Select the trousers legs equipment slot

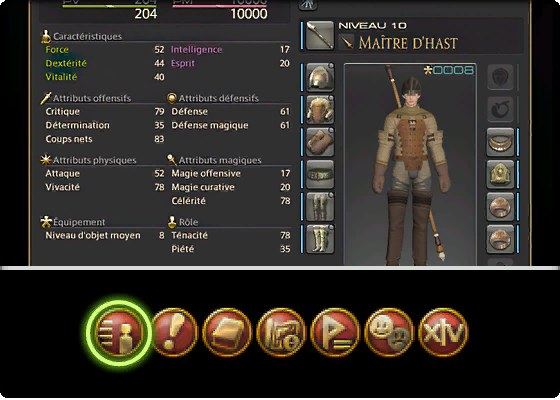click(x=320, y=206)
